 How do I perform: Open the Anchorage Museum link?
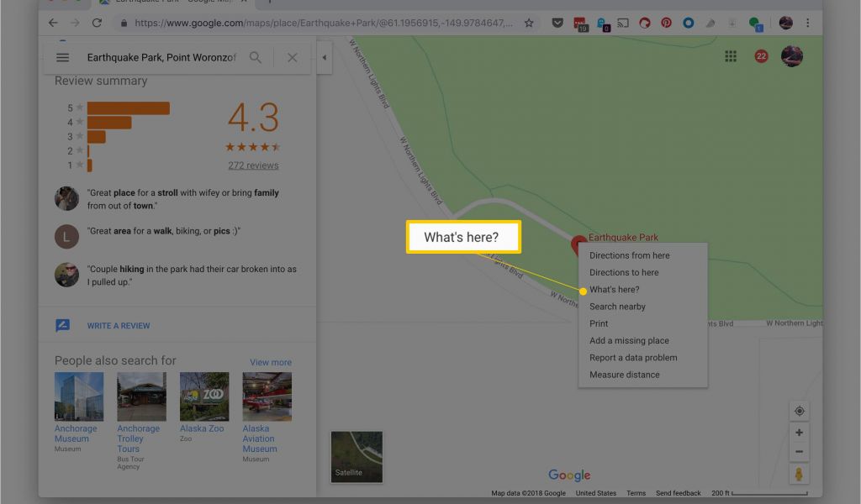tap(76, 433)
